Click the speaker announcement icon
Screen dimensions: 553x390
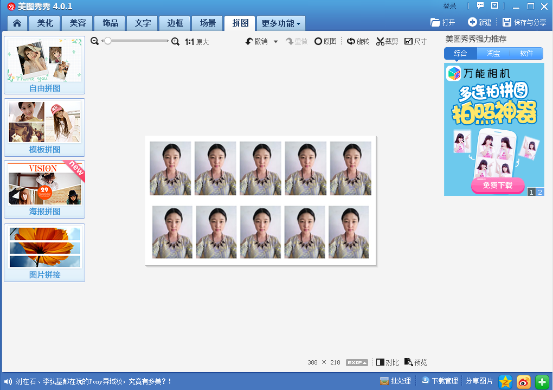coord(8,381)
